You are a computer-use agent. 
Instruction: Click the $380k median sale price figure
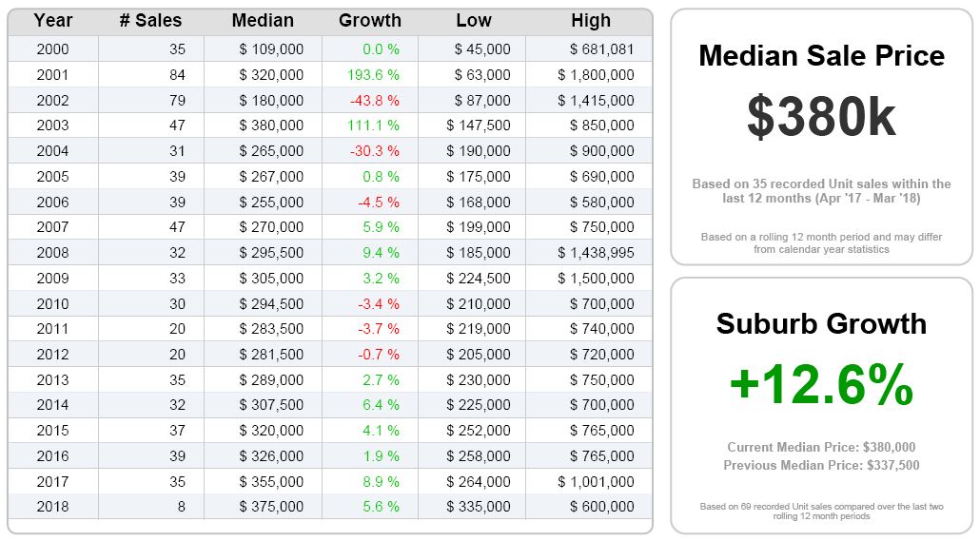pyautogui.click(x=821, y=117)
